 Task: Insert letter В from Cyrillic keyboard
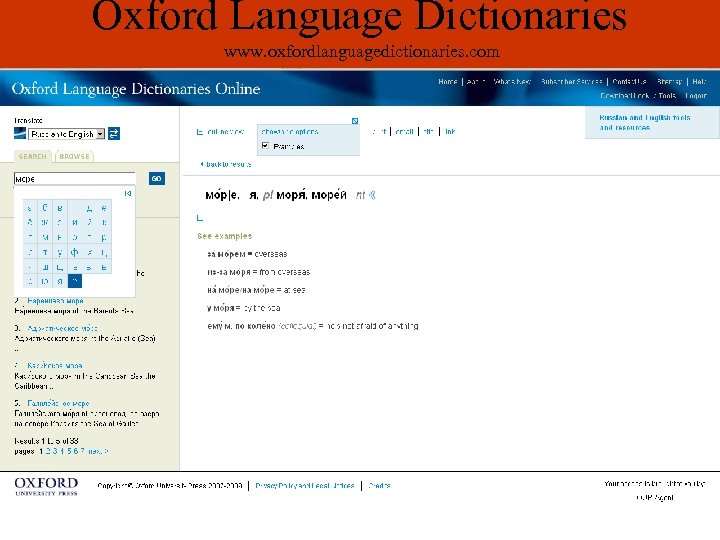[x=60, y=208]
